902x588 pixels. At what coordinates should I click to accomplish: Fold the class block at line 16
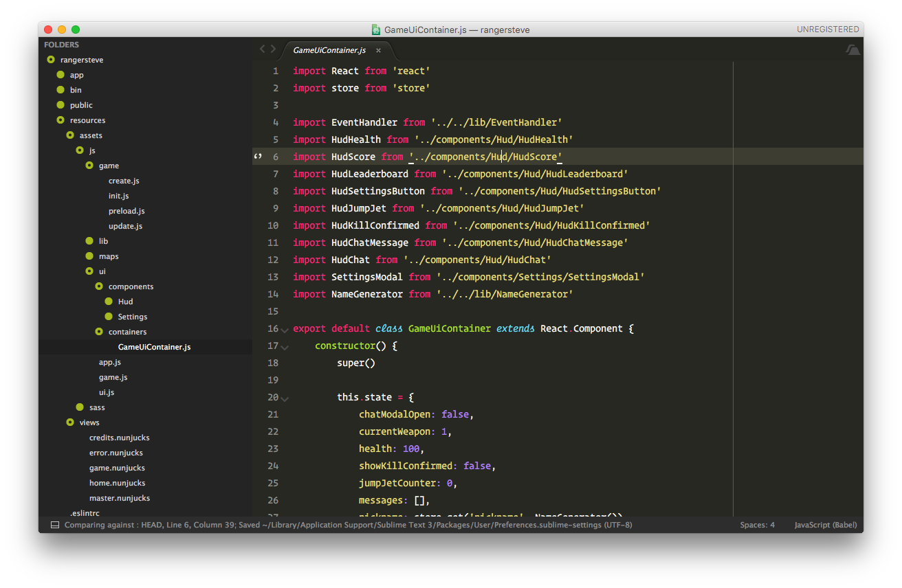[285, 330]
